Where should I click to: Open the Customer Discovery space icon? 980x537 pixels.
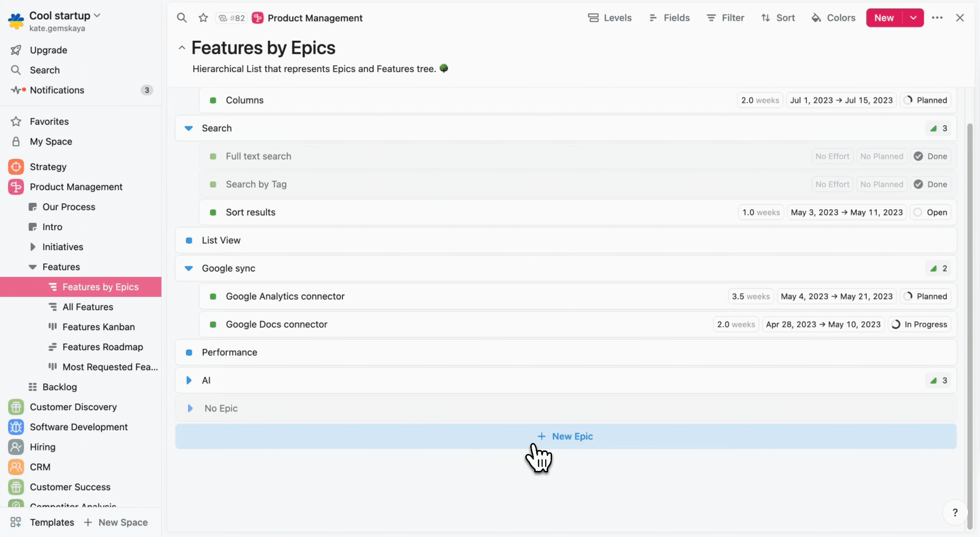coord(15,407)
